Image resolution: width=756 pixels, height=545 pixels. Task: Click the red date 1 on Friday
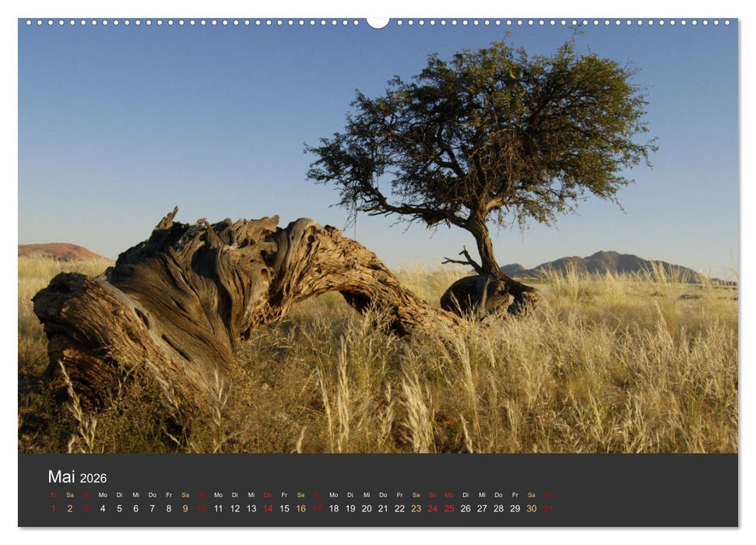pyautogui.click(x=54, y=508)
